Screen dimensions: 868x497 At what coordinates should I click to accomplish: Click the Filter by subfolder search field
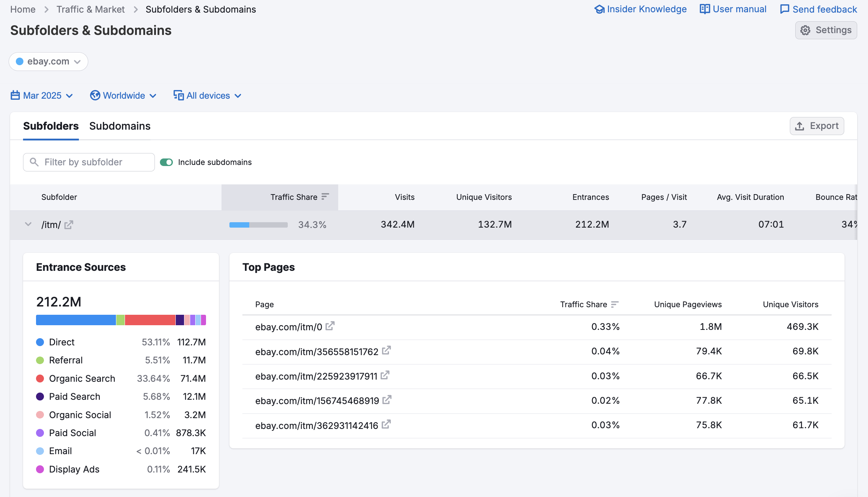click(x=89, y=162)
